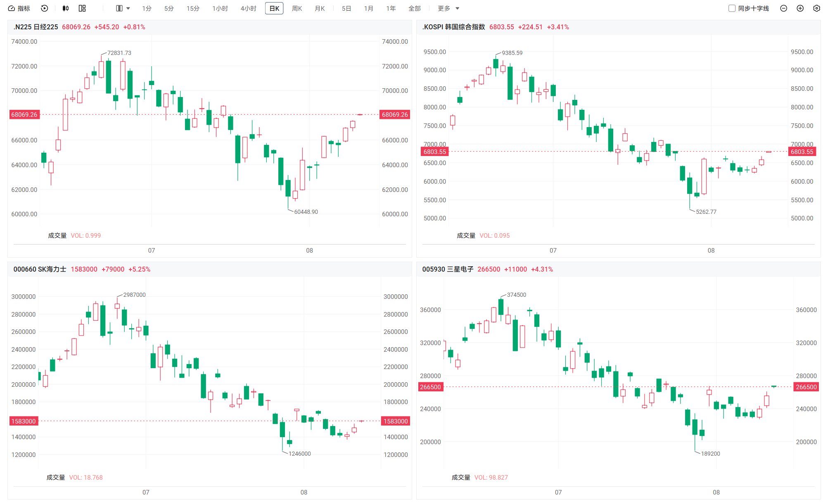Select the candlestick chart type icon
Screen dimensions: 823x504
click(66, 8)
